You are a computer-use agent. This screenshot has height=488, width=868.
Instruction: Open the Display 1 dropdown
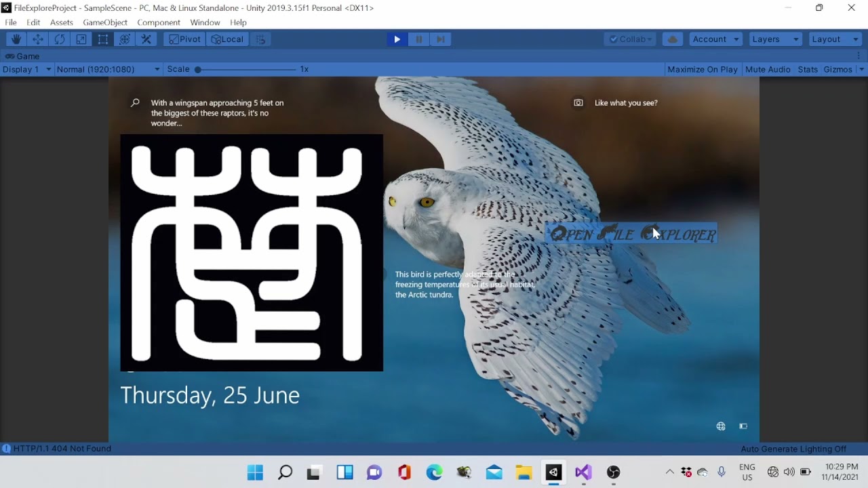pyautogui.click(x=26, y=69)
